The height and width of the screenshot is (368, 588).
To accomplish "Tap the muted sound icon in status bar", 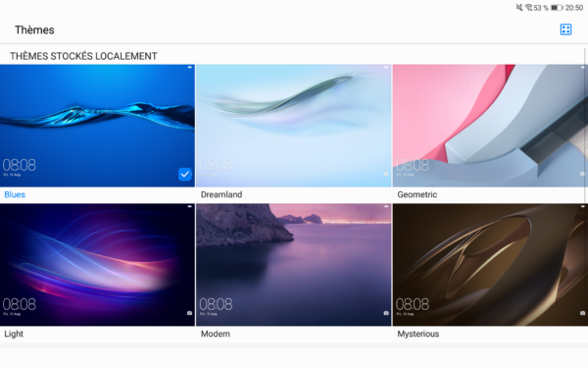I will (519, 7).
